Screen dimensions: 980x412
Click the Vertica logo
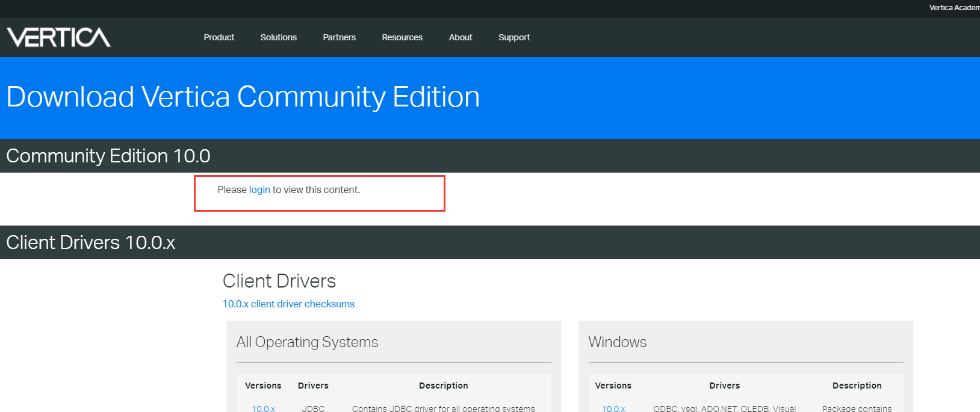(58, 37)
